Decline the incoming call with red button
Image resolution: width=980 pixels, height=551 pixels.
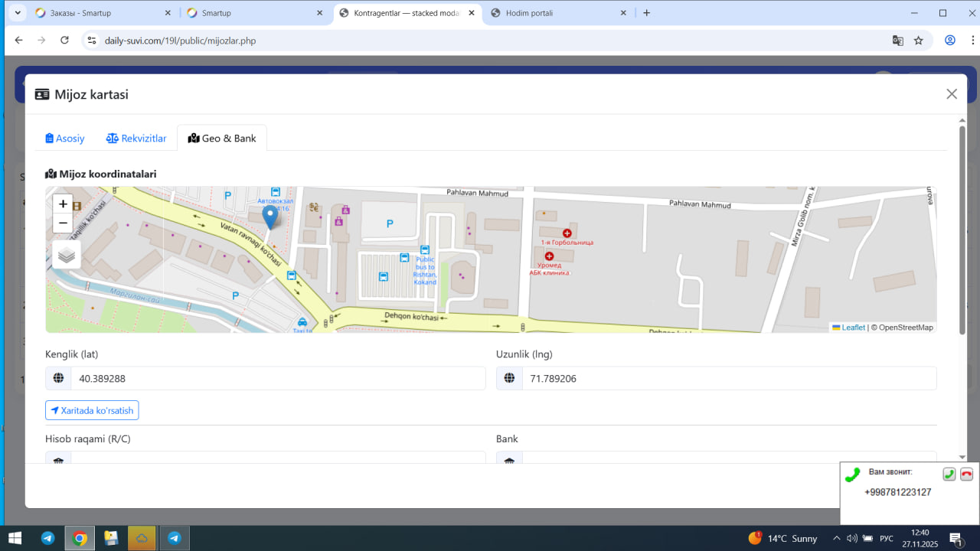point(966,474)
